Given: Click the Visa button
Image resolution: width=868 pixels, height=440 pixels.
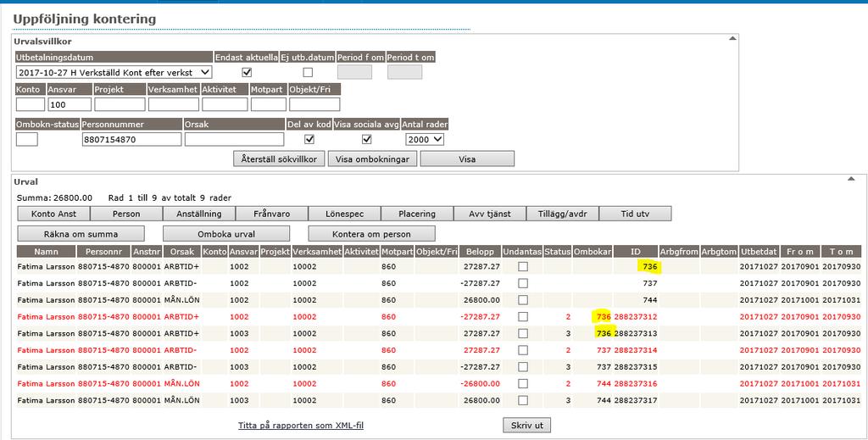Looking at the screenshot, I should (x=467, y=159).
